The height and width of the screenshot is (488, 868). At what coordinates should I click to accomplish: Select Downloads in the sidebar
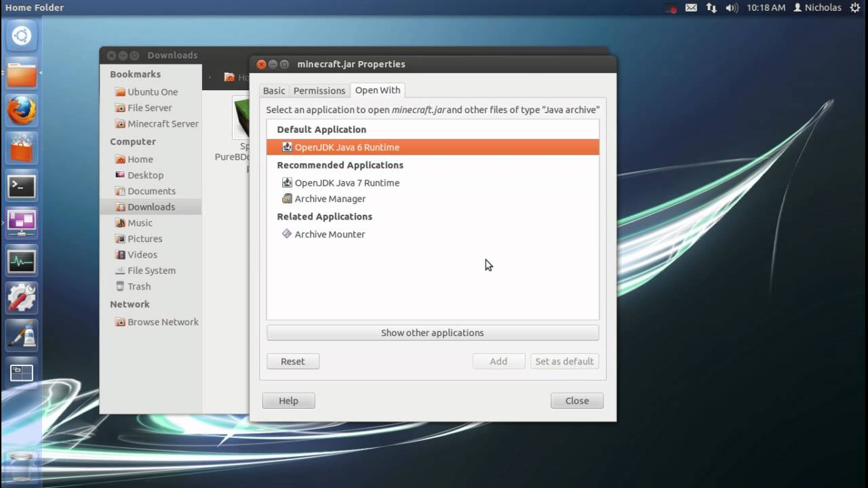click(151, 207)
